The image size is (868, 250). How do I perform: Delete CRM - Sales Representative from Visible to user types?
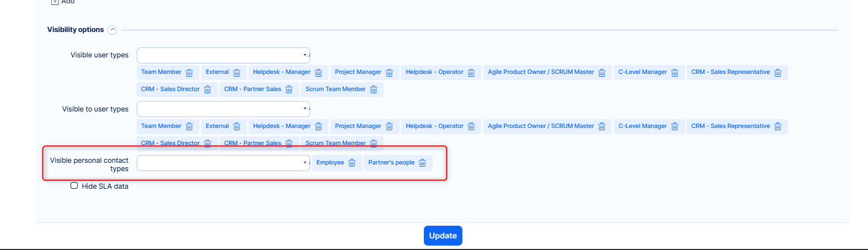(778, 126)
